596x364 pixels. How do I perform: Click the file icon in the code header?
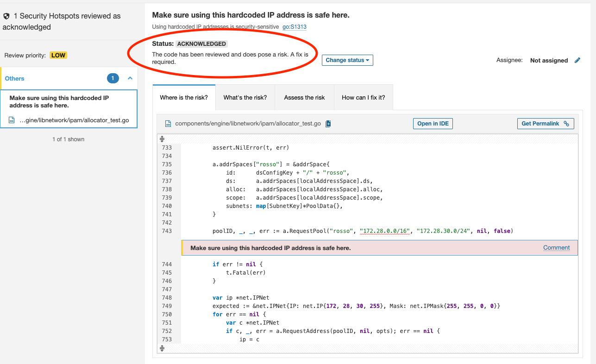tap(168, 124)
